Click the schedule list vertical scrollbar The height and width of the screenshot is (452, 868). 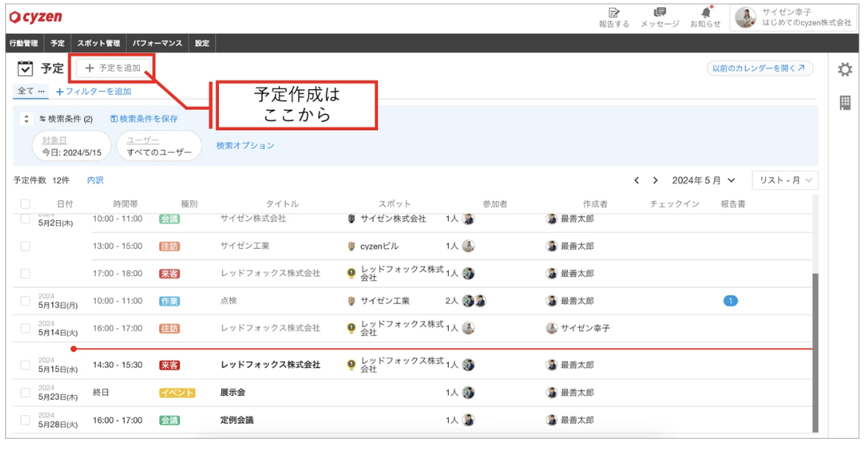tap(815, 352)
